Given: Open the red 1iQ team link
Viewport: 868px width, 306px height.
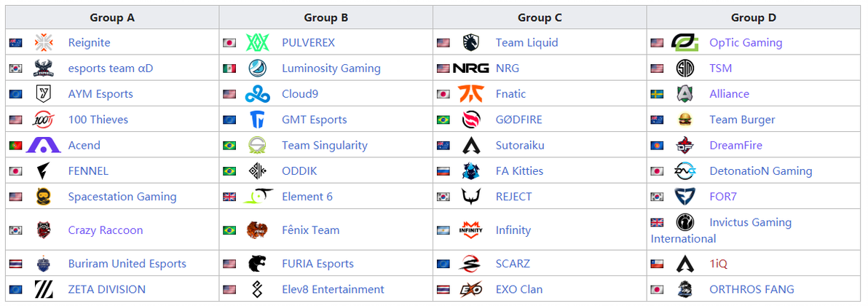Looking at the screenshot, I should pyautogui.click(x=719, y=264).
